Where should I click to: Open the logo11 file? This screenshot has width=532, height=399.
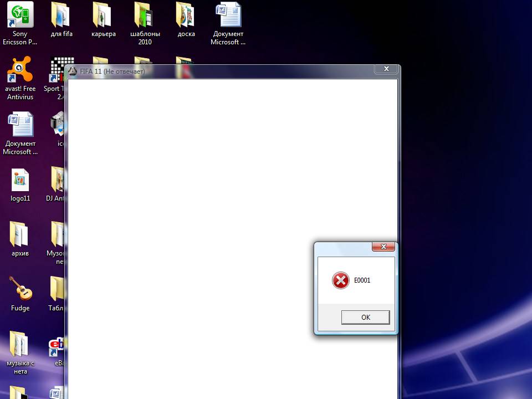pos(20,185)
